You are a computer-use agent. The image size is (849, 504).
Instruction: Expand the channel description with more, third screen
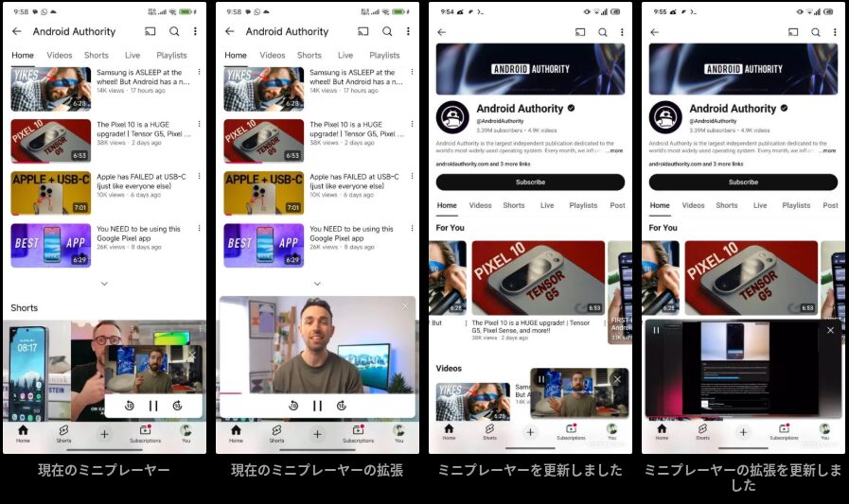click(616, 151)
